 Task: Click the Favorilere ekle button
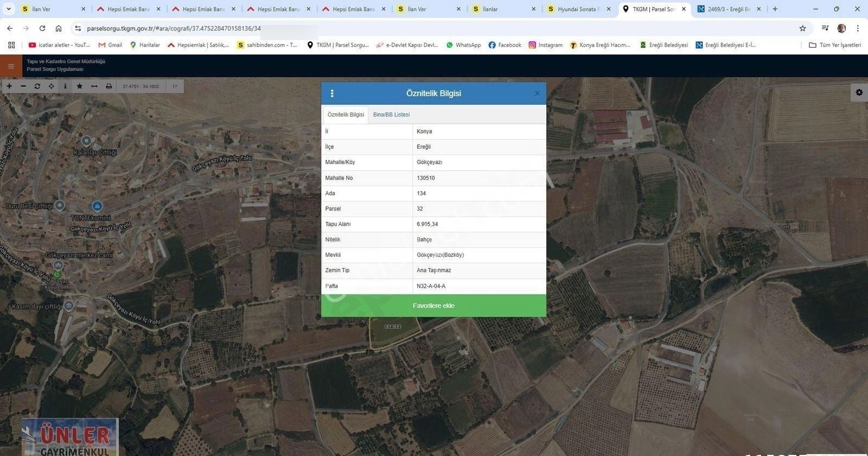coord(433,306)
